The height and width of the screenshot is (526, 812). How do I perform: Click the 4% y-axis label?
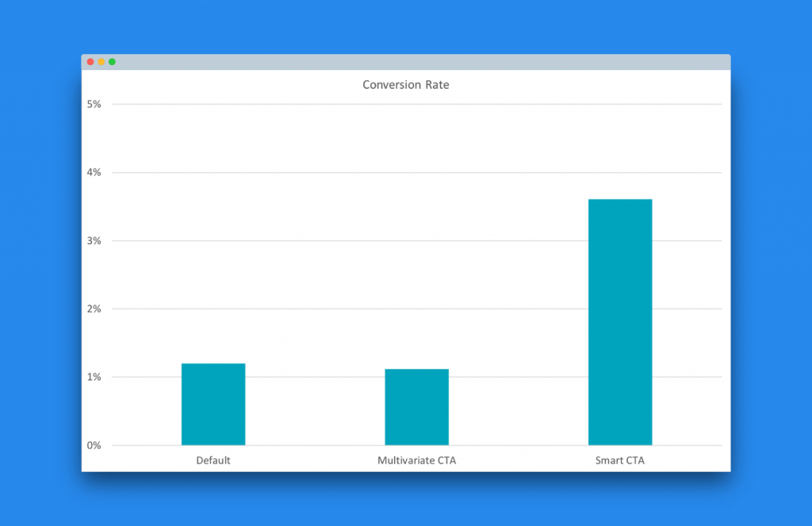[94, 173]
